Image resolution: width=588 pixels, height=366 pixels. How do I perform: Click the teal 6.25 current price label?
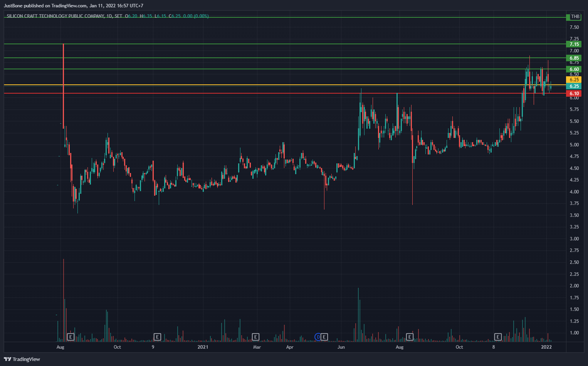[574, 86]
